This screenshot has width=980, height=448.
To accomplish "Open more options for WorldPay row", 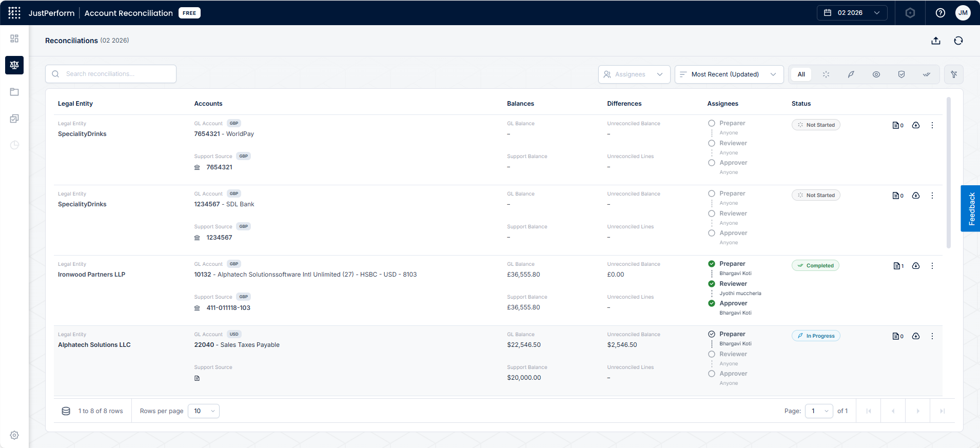I will pos(932,125).
